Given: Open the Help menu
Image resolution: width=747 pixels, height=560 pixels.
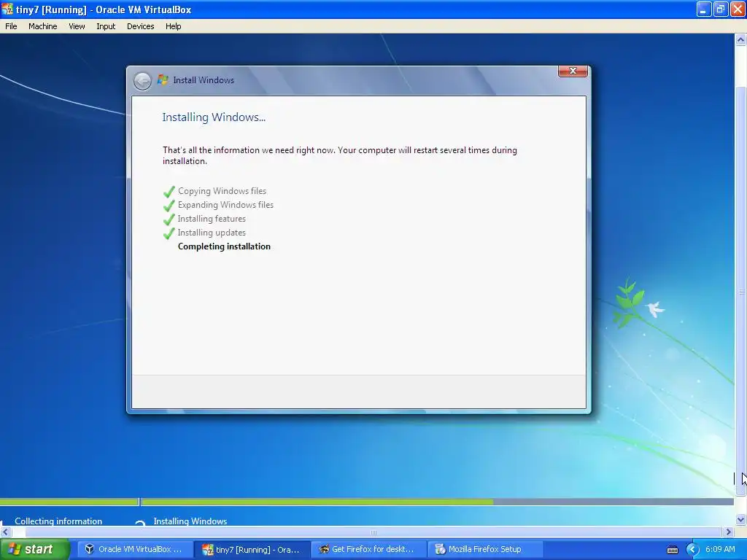Looking at the screenshot, I should [x=174, y=26].
